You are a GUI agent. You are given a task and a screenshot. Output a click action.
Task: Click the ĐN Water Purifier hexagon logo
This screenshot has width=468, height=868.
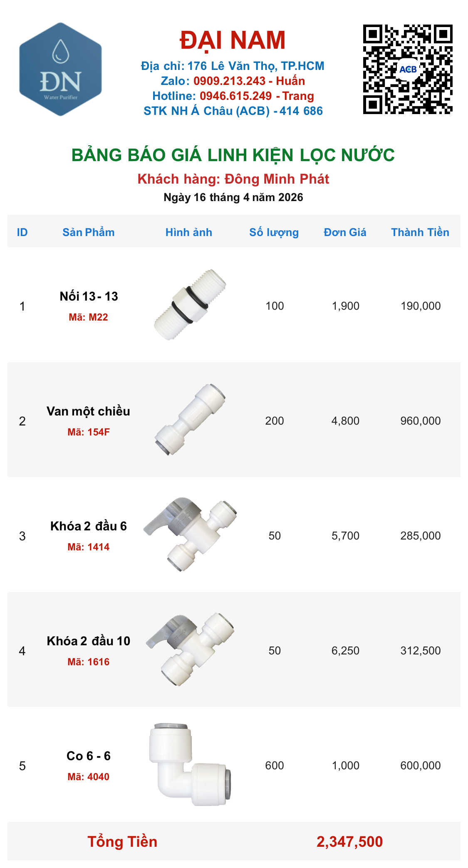[x=61, y=69]
